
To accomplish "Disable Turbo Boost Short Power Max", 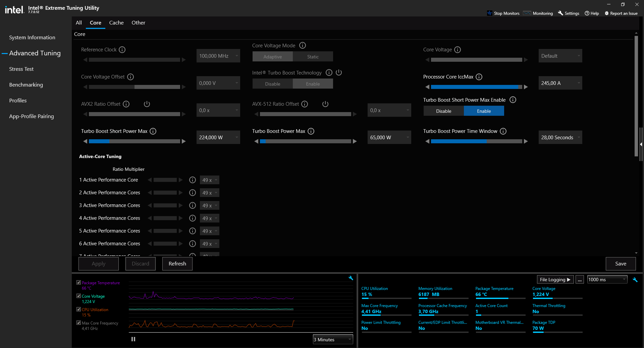I will (x=444, y=111).
